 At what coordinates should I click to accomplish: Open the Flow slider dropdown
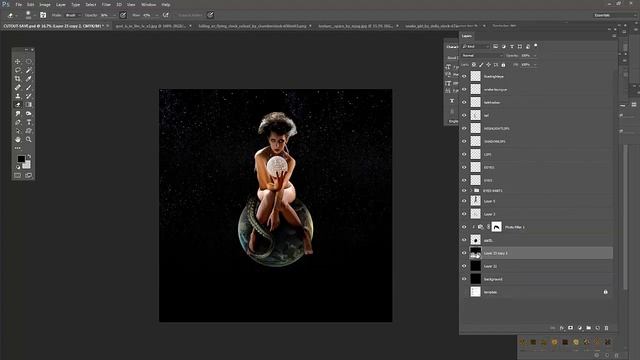click(157, 15)
